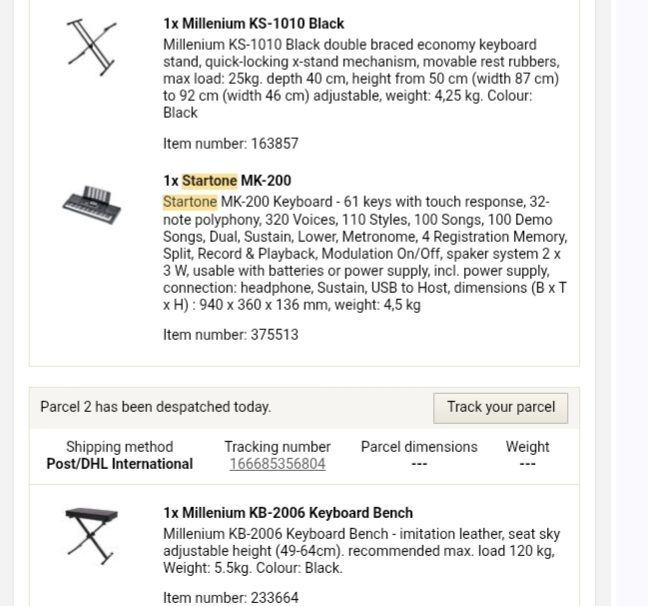648x606 pixels.
Task: Click the Startone MK-200 keyboard thumbnail
Action: point(92,205)
